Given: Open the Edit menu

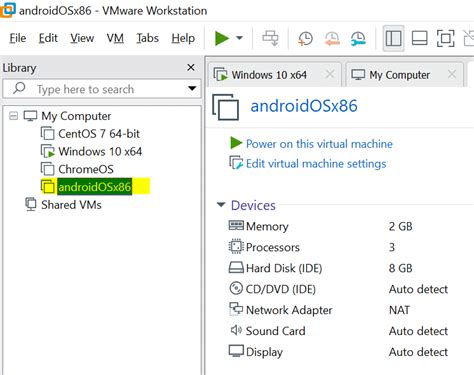Looking at the screenshot, I should pos(48,38).
